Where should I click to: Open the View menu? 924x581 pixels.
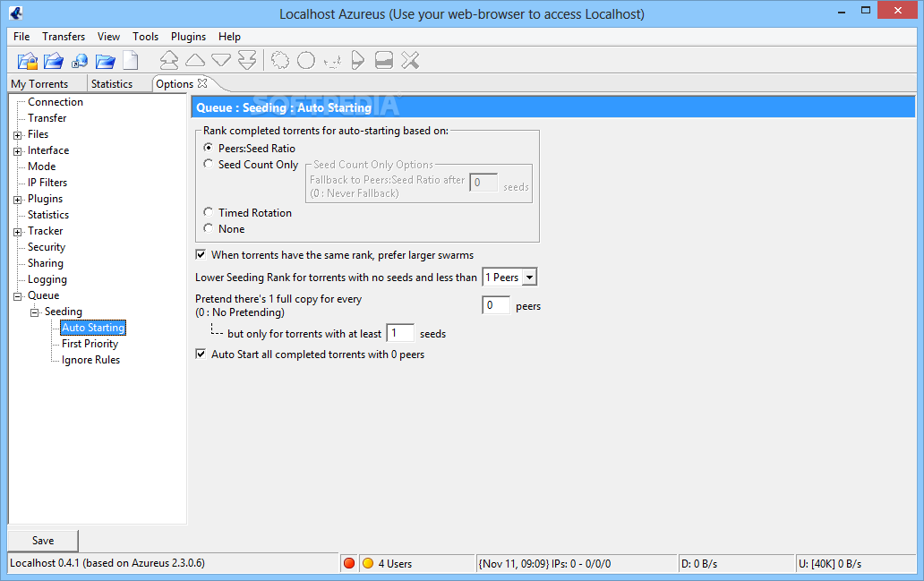[x=108, y=37]
